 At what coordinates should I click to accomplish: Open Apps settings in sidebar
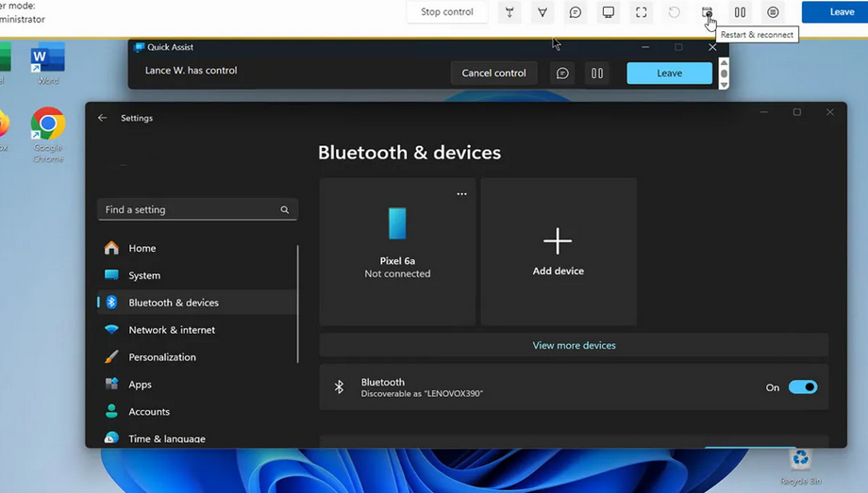pyautogui.click(x=197, y=385)
